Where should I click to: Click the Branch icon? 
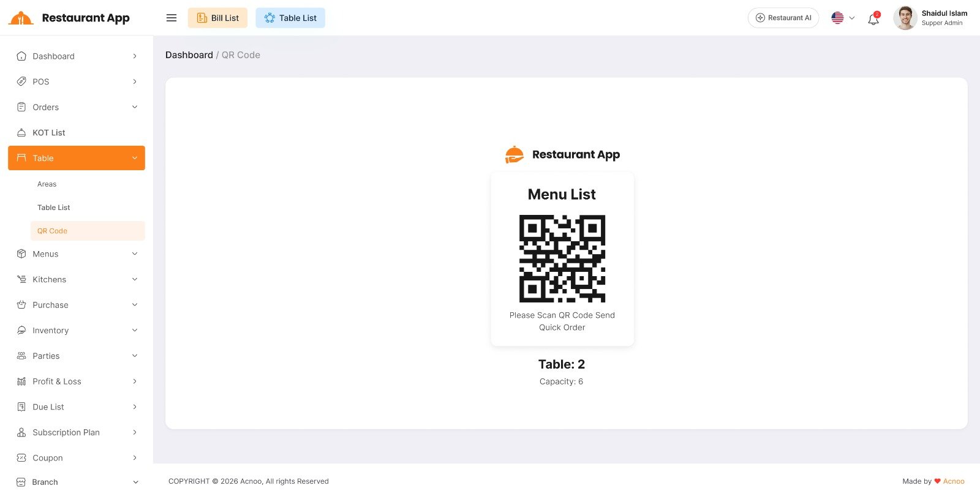click(21, 482)
